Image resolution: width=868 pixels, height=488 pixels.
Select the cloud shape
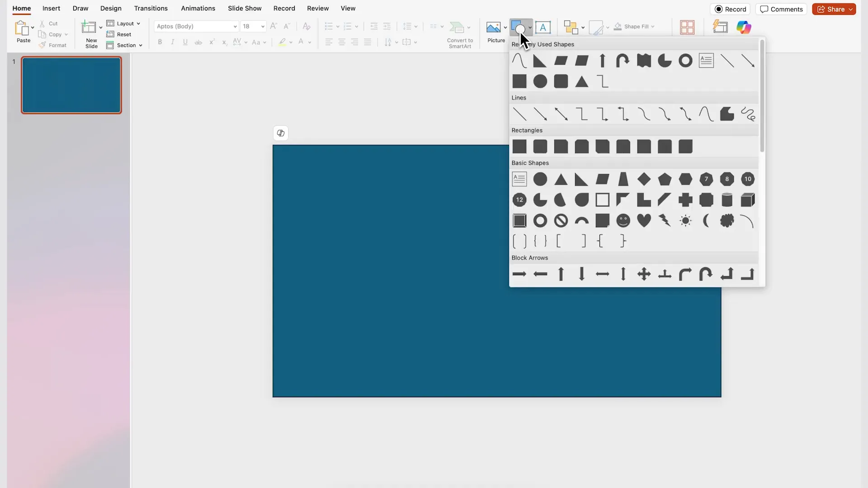pyautogui.click(x=727, y=221)
